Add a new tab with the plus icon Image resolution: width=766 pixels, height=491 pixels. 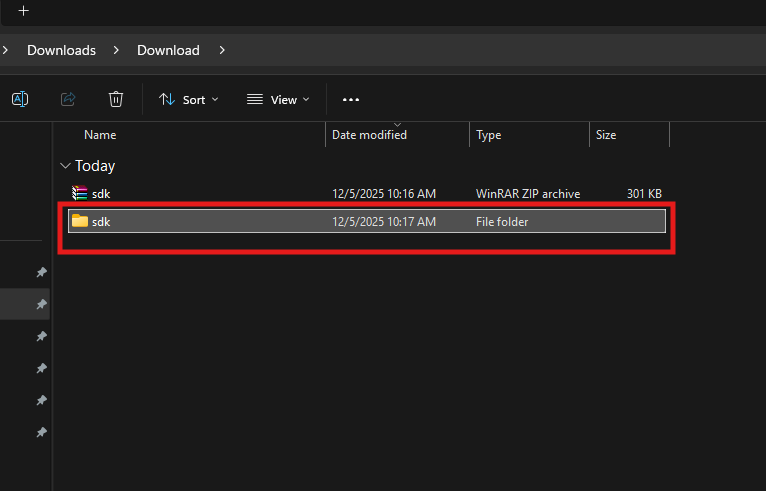[x=24, y=11]
